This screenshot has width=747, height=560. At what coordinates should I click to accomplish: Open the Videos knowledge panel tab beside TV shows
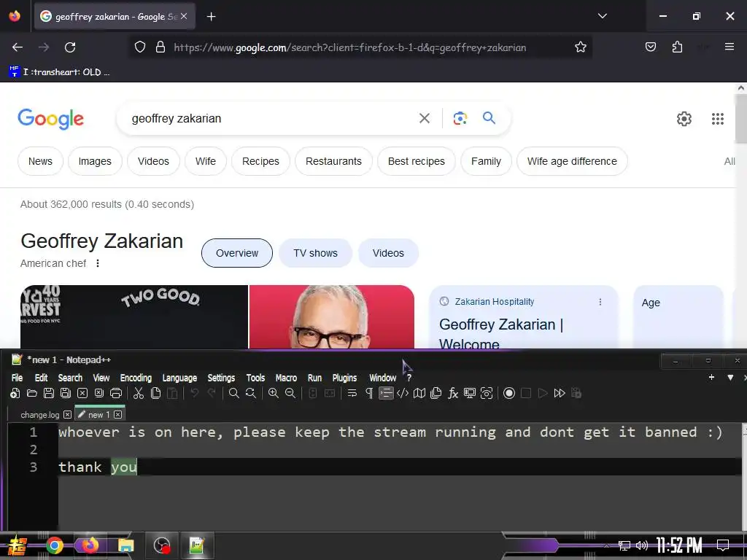pyautogui.click(x=388, y=253)
